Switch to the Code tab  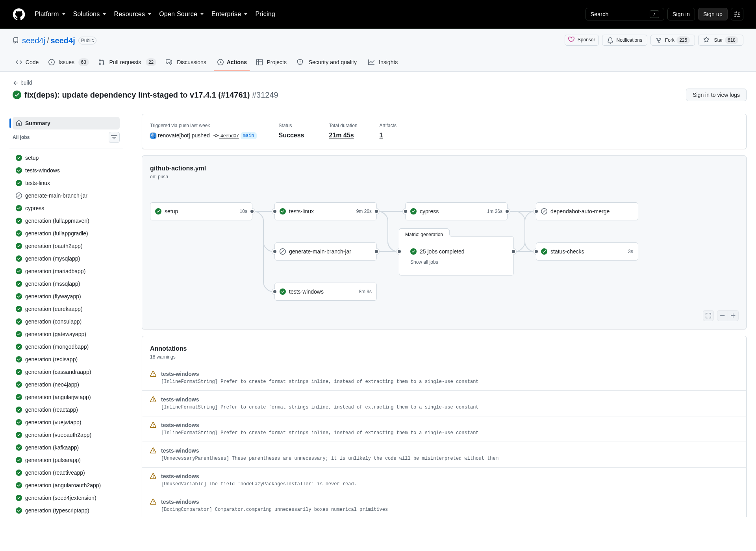tap(27, 62)
